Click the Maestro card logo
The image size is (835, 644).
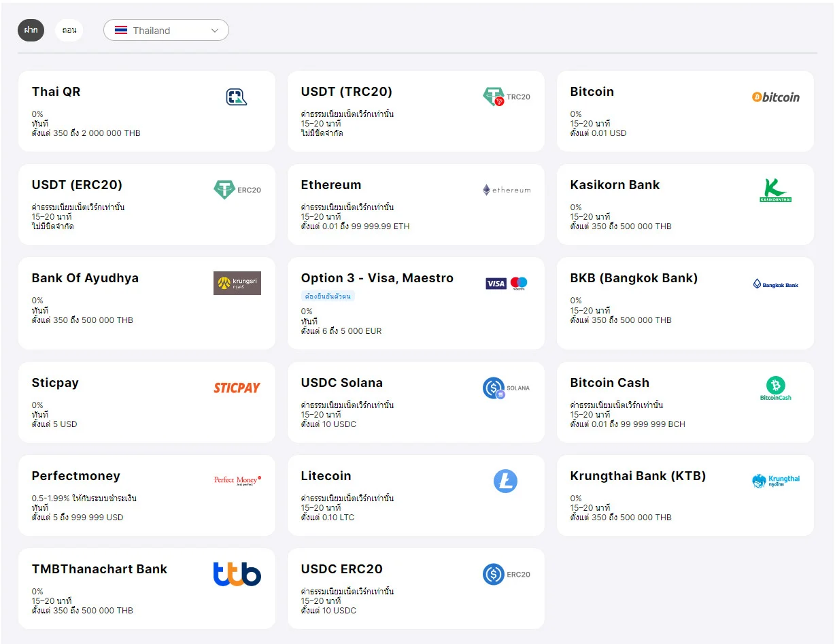tap(519, 284)
